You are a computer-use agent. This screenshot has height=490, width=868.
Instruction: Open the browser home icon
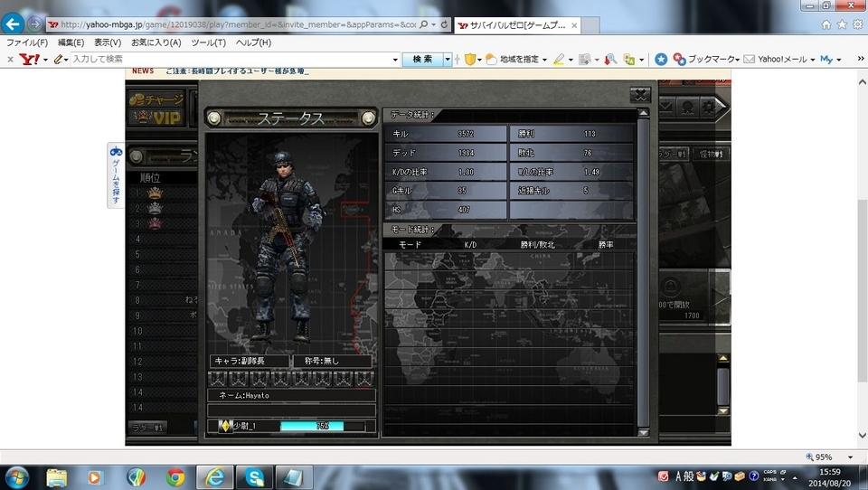point(826,24)
